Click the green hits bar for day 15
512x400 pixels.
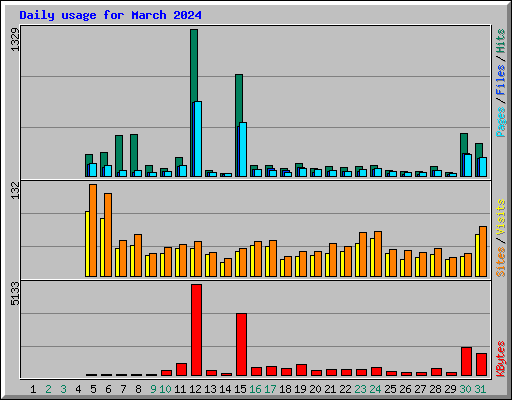(x=239, y=98)
